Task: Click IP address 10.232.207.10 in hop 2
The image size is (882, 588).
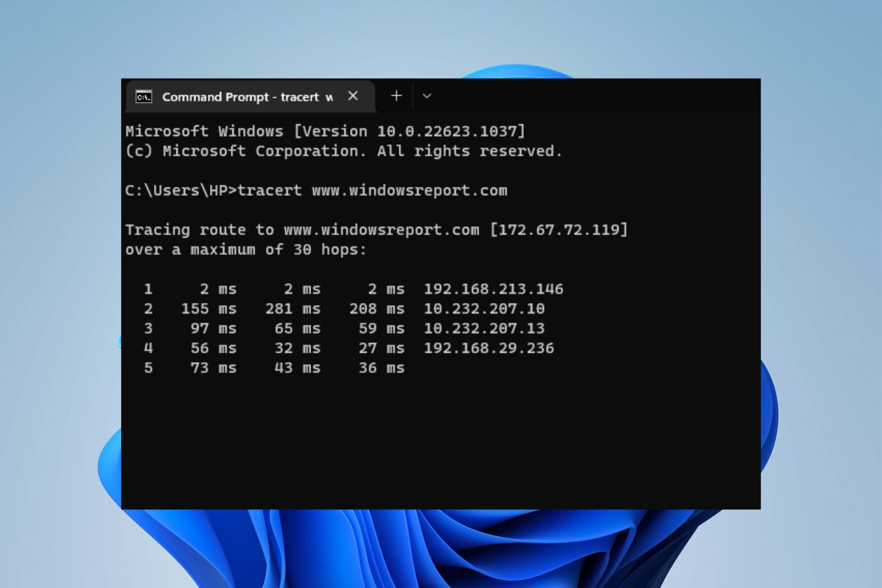Action: pos(484,309)
